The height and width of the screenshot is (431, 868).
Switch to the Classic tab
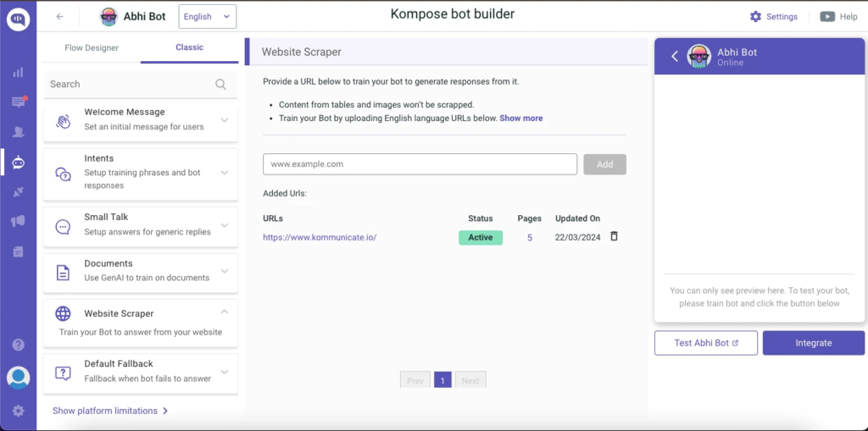tap(190, 47)
